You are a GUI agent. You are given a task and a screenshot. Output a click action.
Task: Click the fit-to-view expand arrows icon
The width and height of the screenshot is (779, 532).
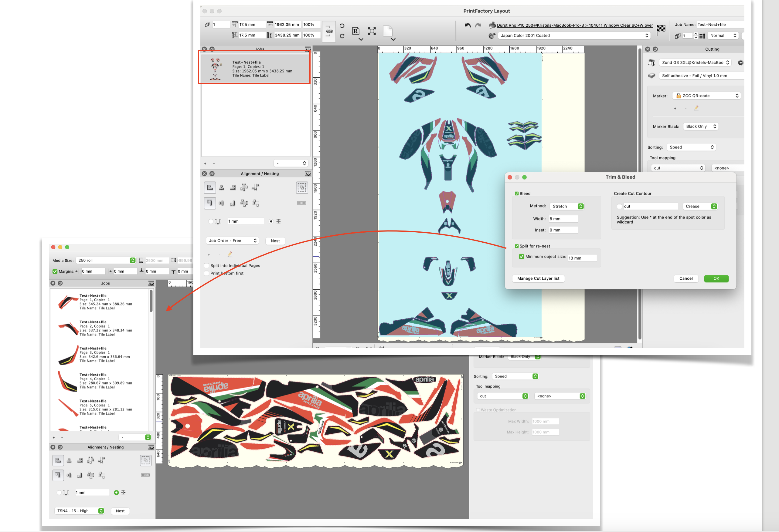coord(372,31)
